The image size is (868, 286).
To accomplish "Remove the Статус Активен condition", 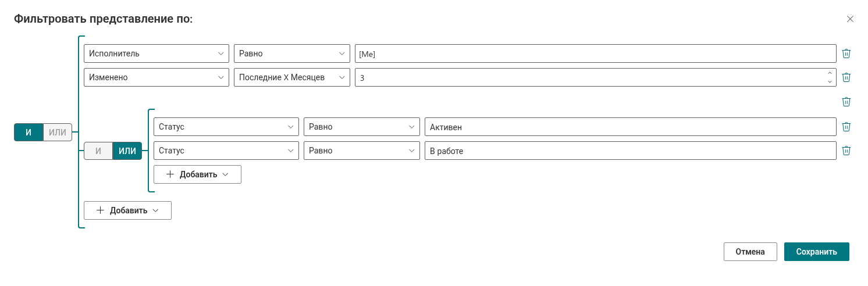I will (x=846, y=127).
